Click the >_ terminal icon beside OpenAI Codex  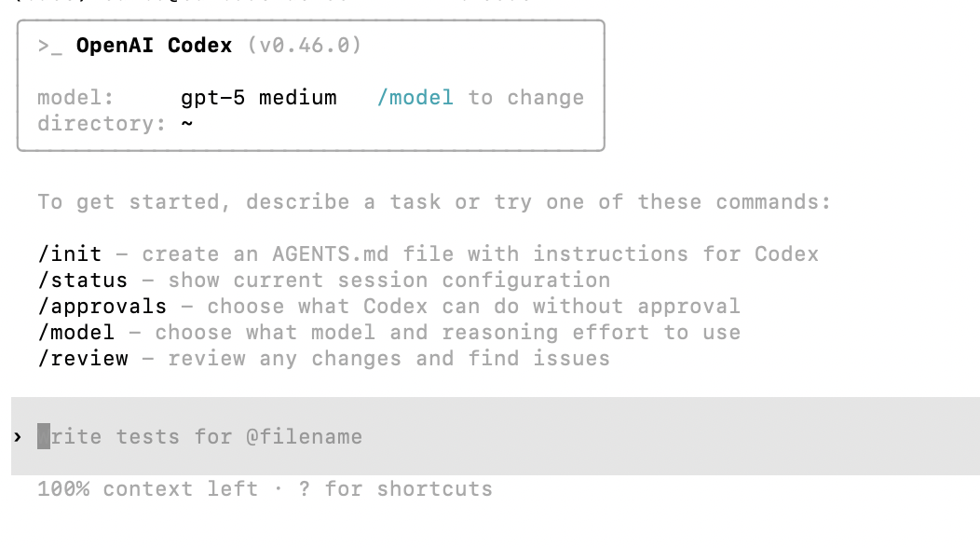coord(50,46)
